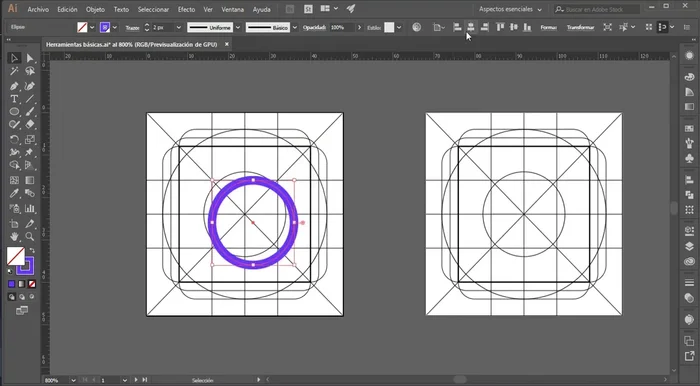700x386 pixels.
Task: Open the Edición menu
Action: 67,9
